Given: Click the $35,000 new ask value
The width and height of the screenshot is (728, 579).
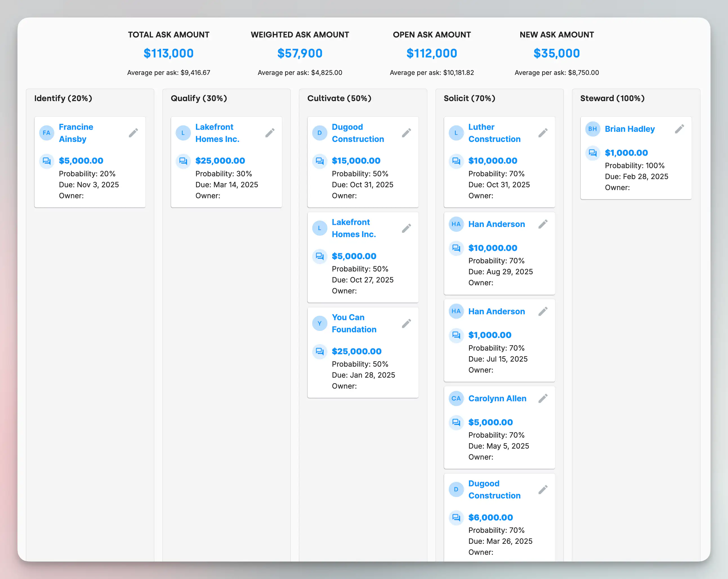Looking at the screenshot, I should (557, 53).
